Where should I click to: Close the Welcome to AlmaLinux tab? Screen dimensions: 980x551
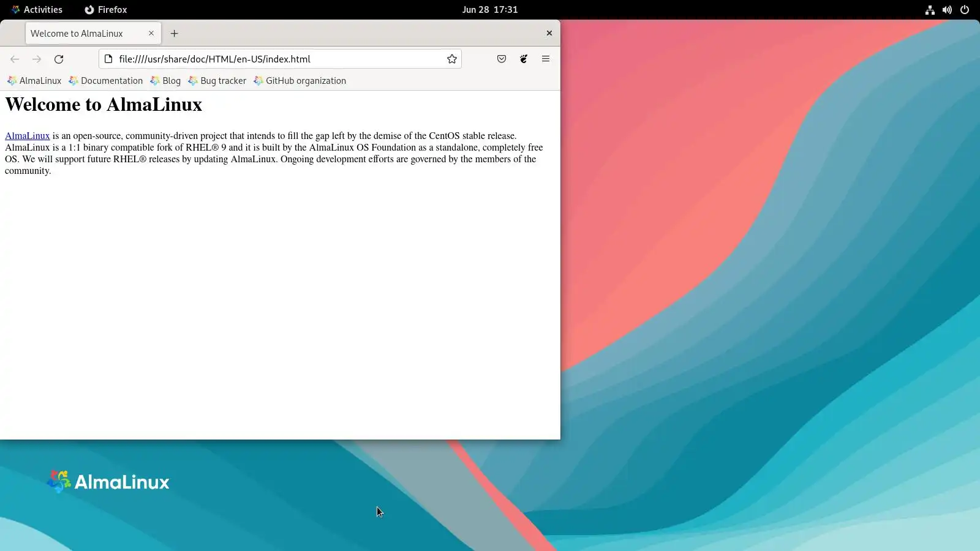(151, 34)
